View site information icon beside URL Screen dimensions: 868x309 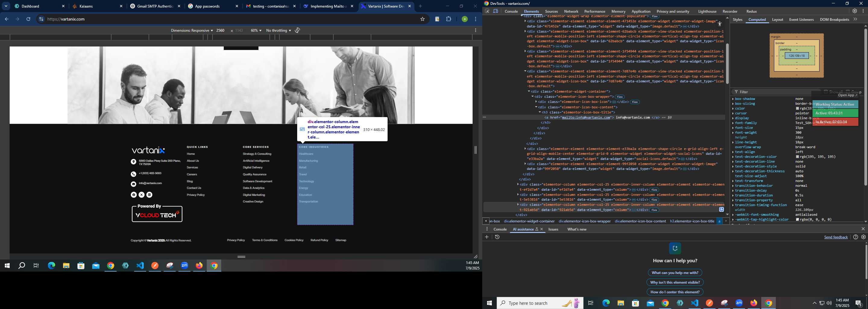click(x=41, y=19)
